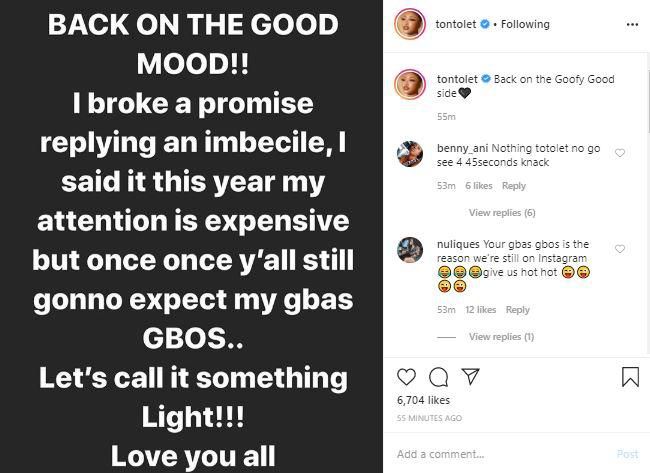Open nuliques' avatar
This screenshot has height=473, width=650.
409,250
